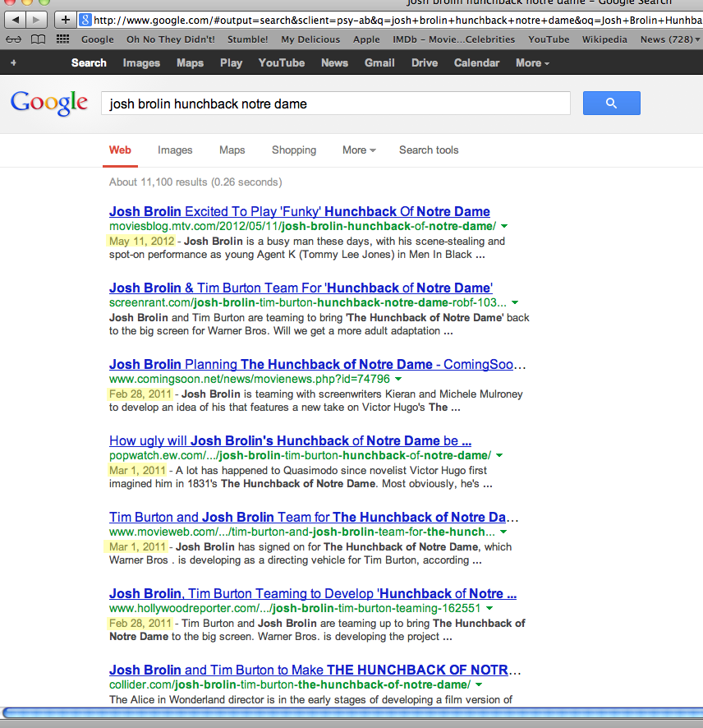Open the Top Sites grid icon
The image size is (703, 728).
click(x=62, y=39)
